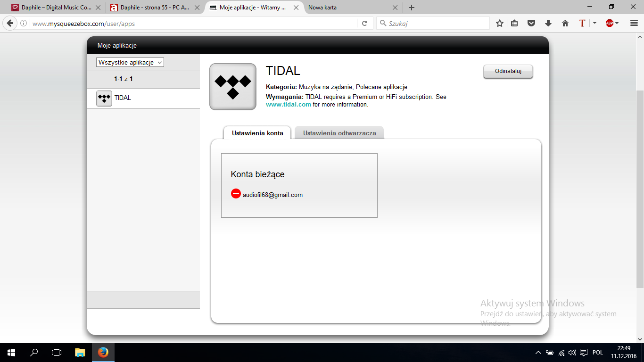Show hidden system tray icons
The image size is (644, 362).
click(538, 353)
